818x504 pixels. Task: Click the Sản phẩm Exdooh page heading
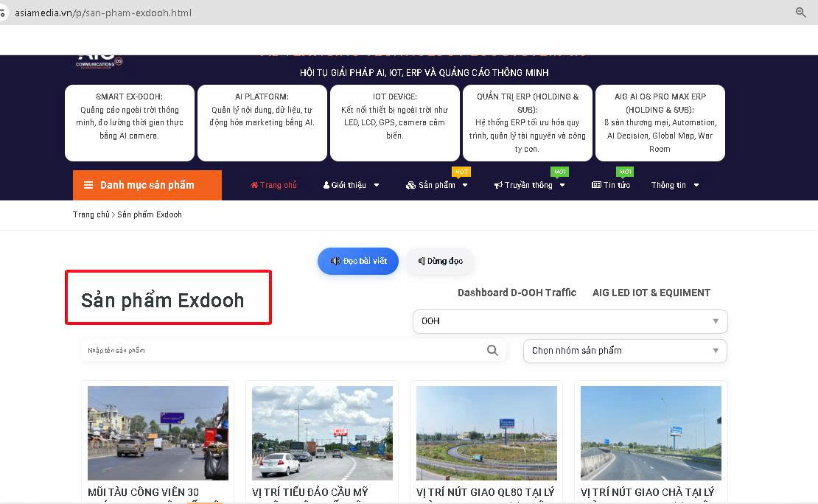tap(163, 301)
